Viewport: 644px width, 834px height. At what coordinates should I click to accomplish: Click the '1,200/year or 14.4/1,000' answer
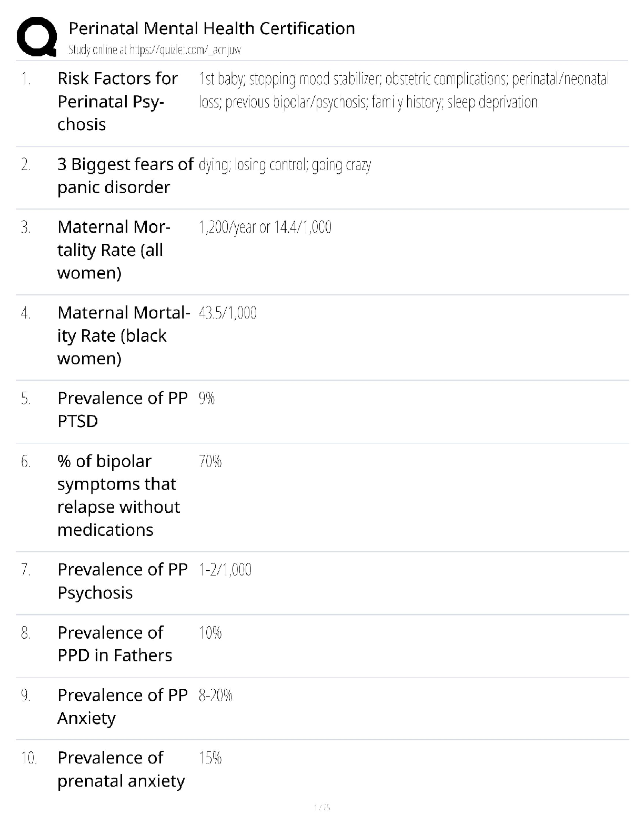tap(265, 227)
